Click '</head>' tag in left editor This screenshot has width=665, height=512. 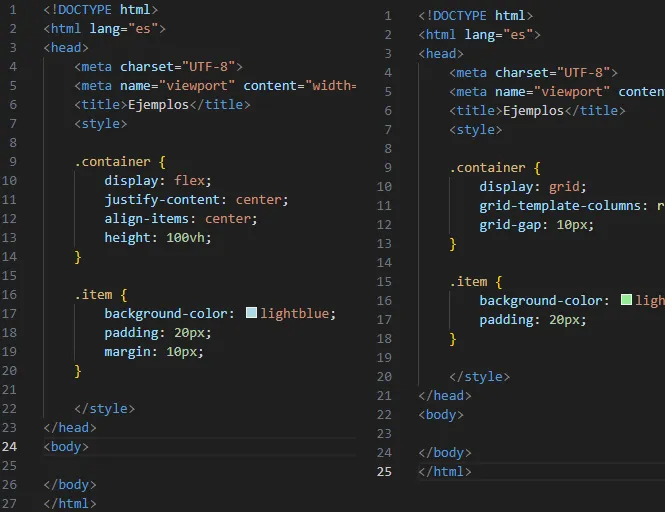70,428
